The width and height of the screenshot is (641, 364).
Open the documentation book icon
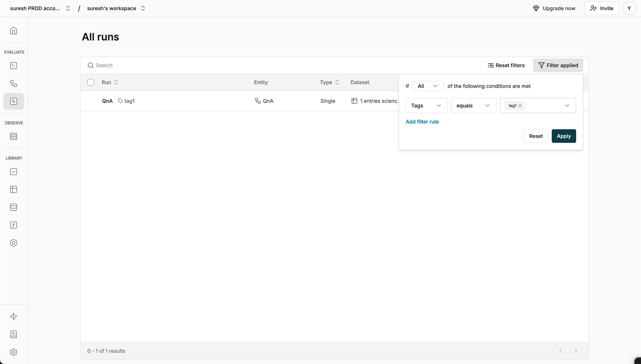click(14, 334)
